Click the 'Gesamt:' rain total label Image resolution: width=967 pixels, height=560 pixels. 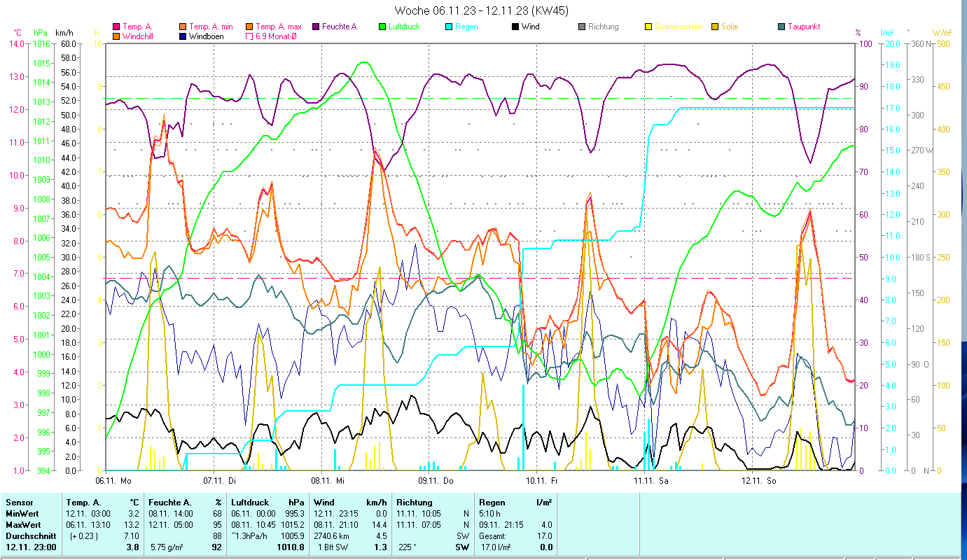(493, 535)
